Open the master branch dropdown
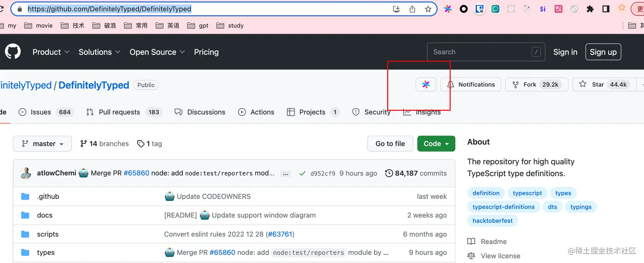Screen dimensions: 644x263 [42, 144]
